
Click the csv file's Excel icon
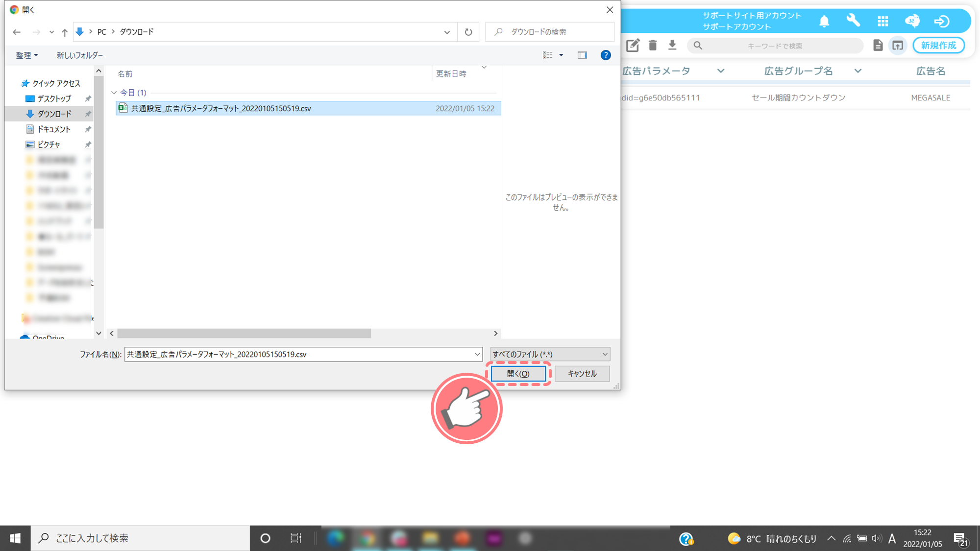tap(123, 108)
